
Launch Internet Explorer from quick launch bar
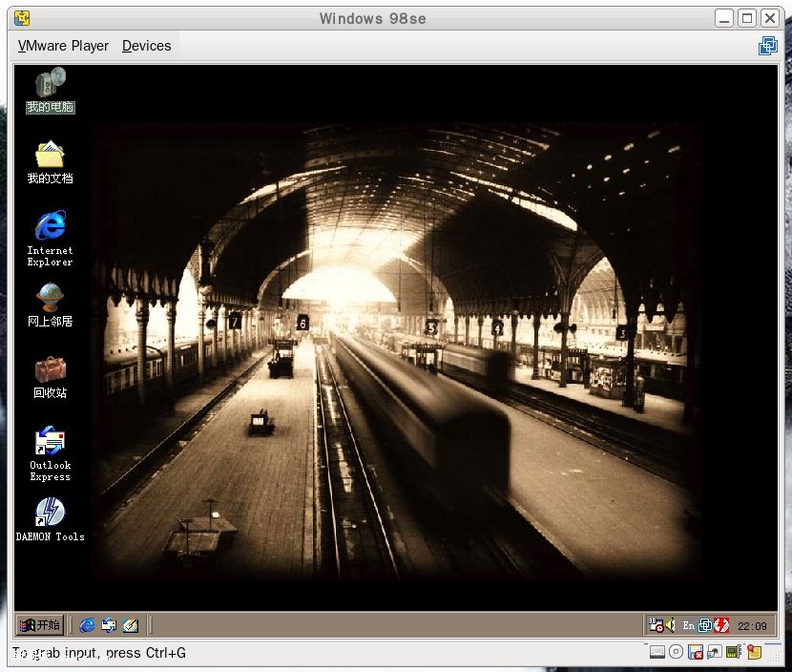pos(88,625)
